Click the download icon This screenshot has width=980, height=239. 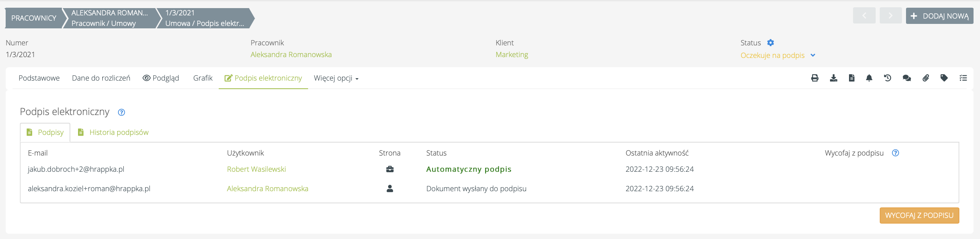(833, 78)
